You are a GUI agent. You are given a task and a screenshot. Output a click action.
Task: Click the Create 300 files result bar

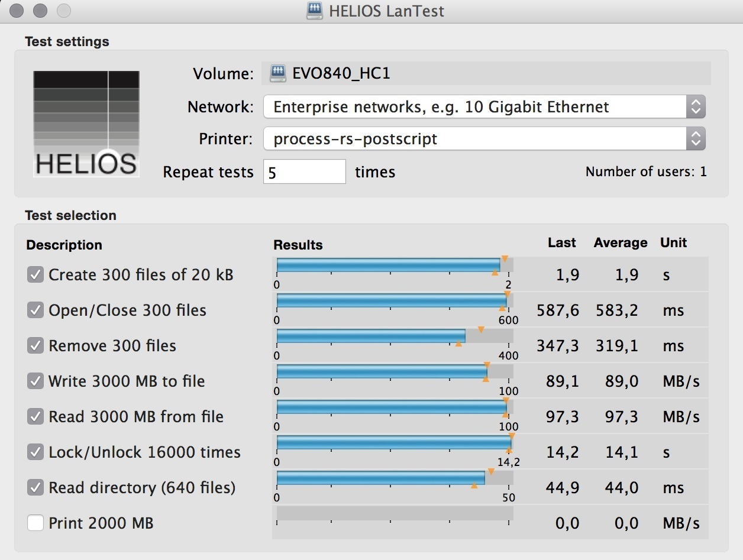point(395,265)
